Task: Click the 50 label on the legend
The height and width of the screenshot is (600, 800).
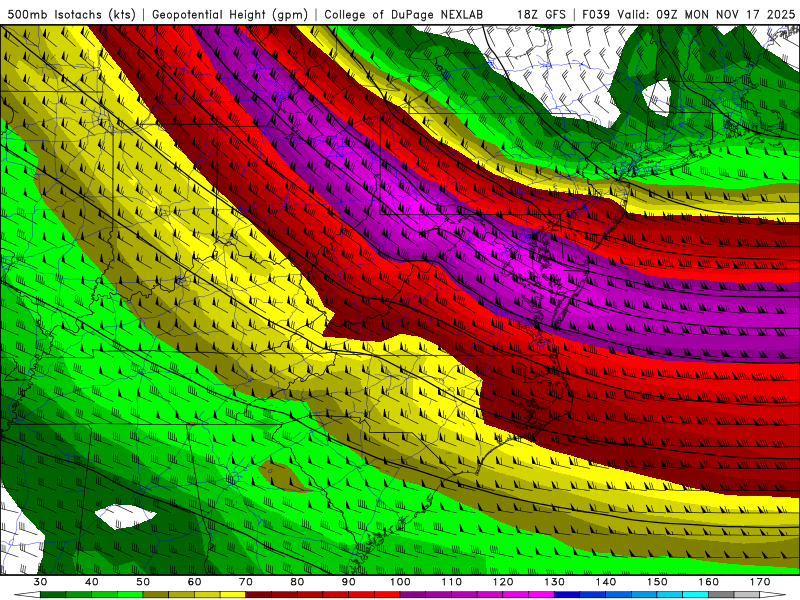Action: pyautogui.click(x=143, y=582)
